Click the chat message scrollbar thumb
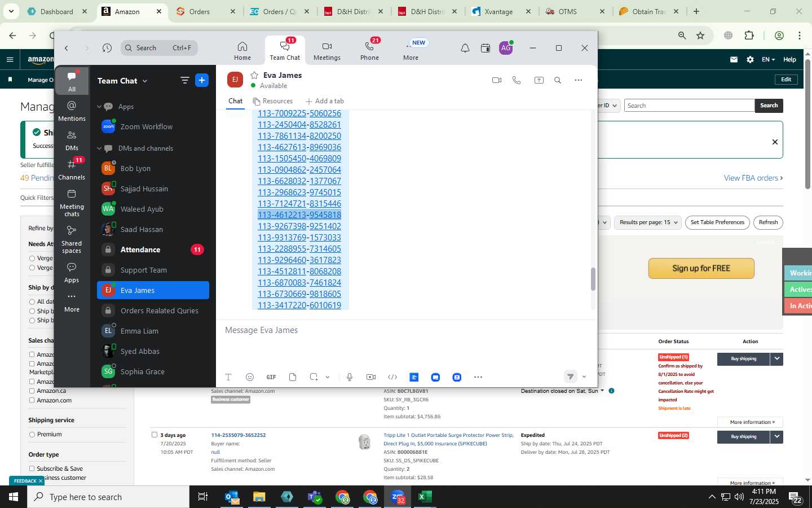This screenshot has height=508, width=812. point(593,279)
